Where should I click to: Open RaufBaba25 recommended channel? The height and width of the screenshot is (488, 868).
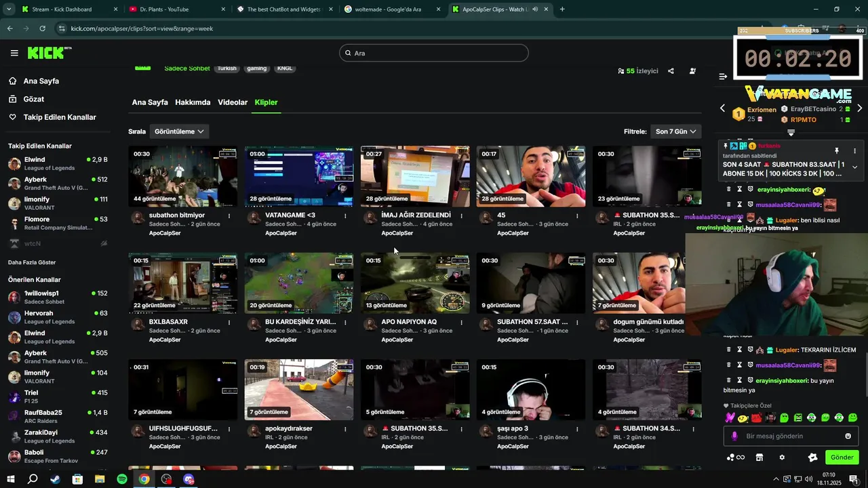pyautogui.click(x=58, y=416)
